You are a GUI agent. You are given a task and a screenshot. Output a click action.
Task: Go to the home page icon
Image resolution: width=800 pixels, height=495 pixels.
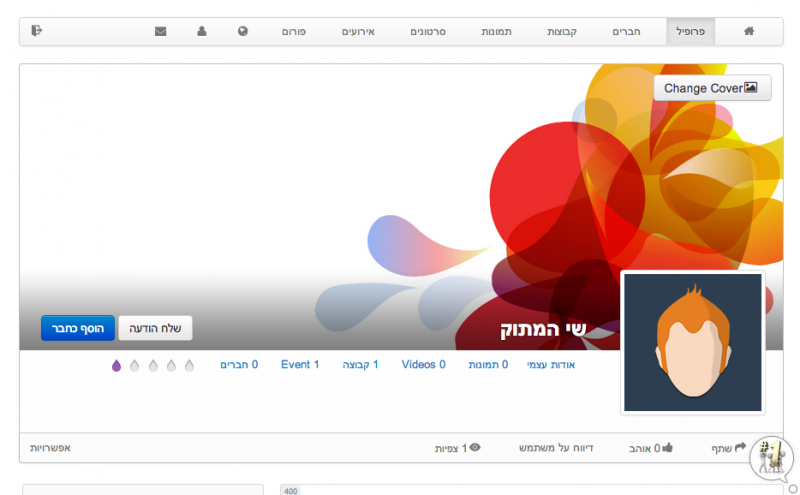pos(748,32)
